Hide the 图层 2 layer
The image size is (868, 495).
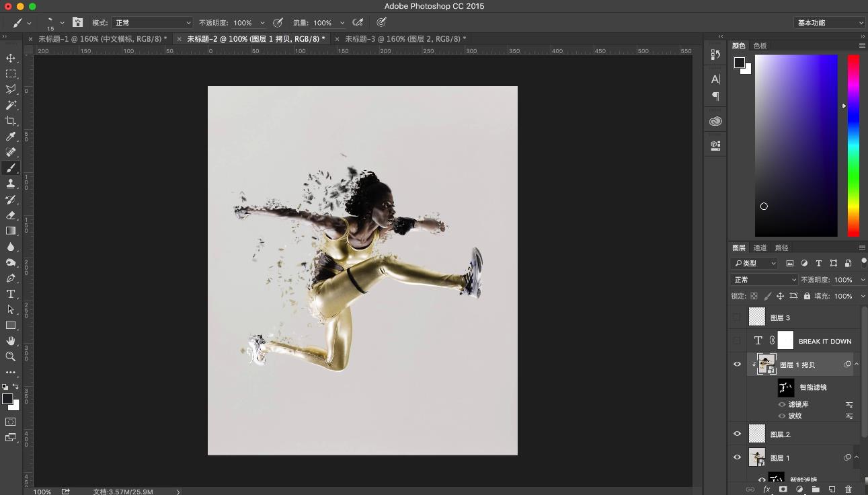[x=737, y=434]
